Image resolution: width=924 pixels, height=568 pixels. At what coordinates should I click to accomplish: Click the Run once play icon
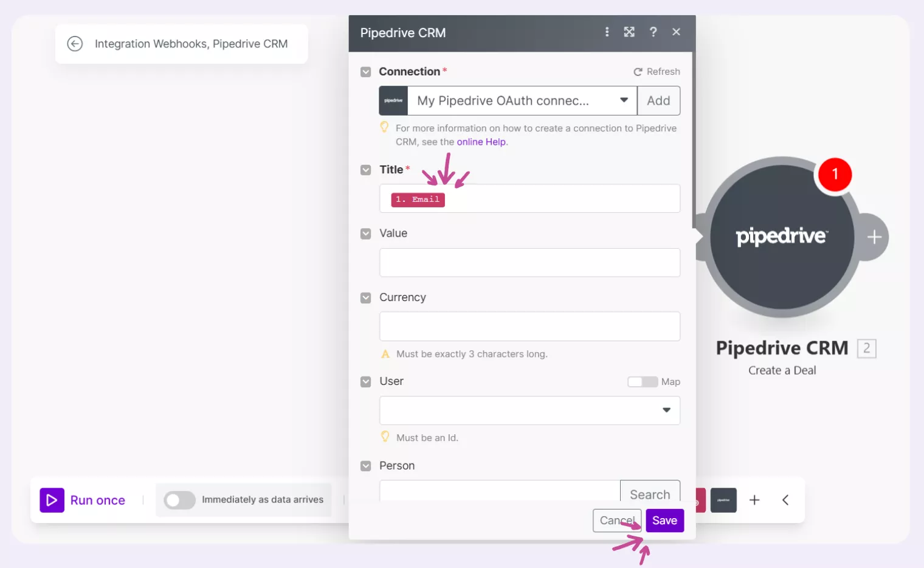[x=52, y=500]
